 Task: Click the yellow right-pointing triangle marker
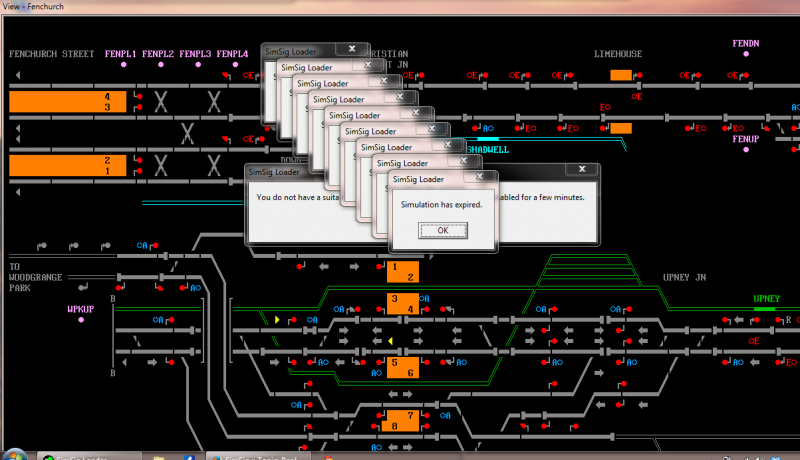point(277,320)
